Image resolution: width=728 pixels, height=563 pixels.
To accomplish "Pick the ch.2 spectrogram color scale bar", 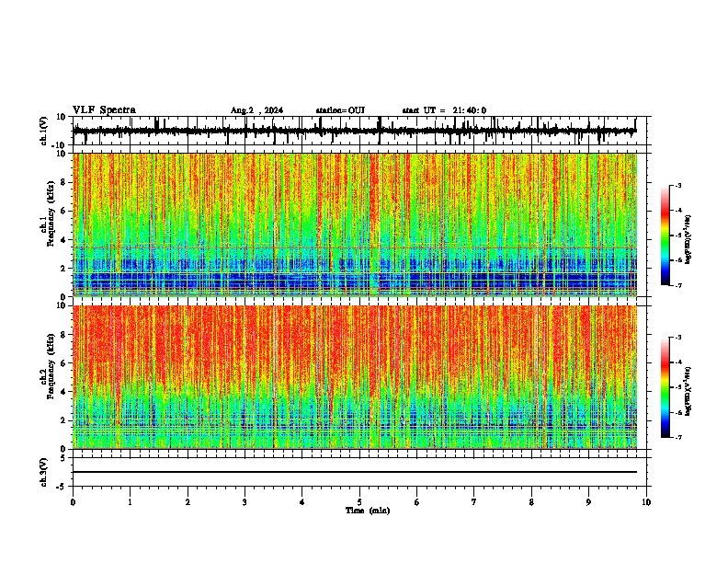I will pyautogui.click(x=665, y=387).
